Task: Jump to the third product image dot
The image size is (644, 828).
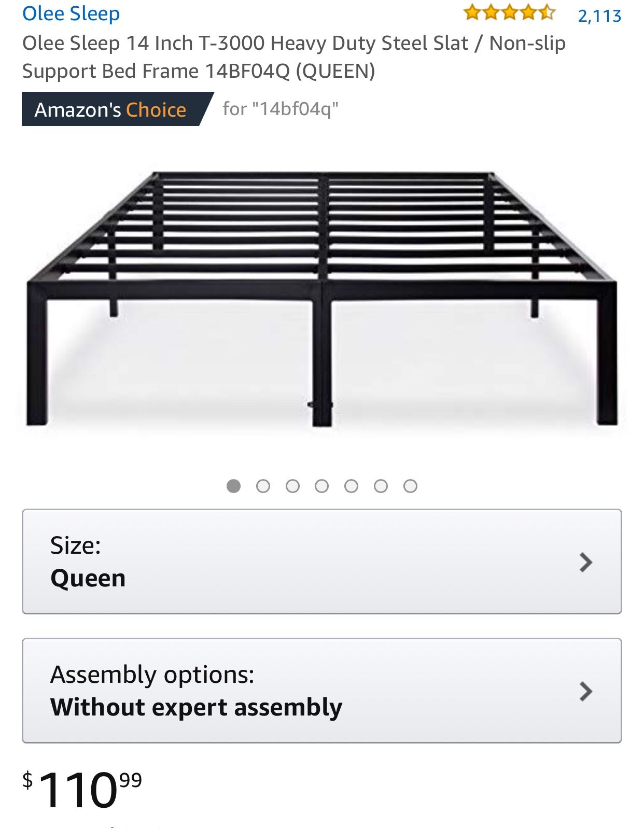Action: 292,486
